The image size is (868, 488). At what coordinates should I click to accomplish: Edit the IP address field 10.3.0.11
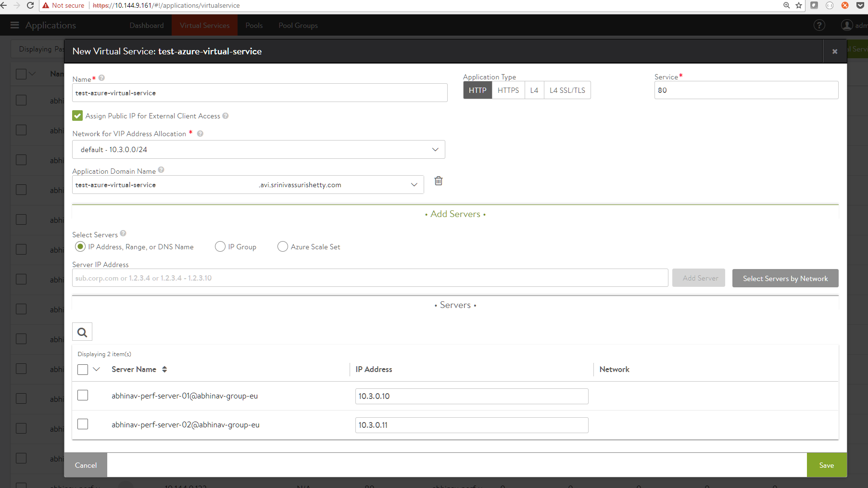[x=472, y=425]
